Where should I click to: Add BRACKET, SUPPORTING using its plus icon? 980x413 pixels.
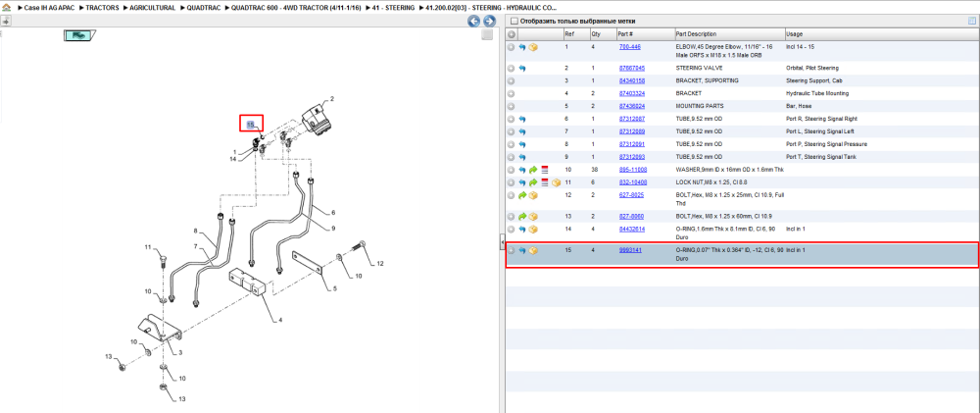[x=511, y=80]
